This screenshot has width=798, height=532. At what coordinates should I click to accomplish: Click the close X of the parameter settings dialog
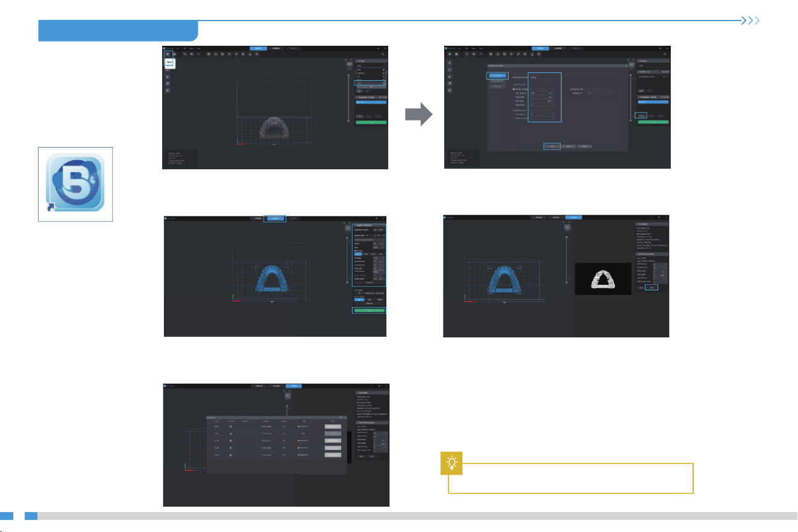627,66
